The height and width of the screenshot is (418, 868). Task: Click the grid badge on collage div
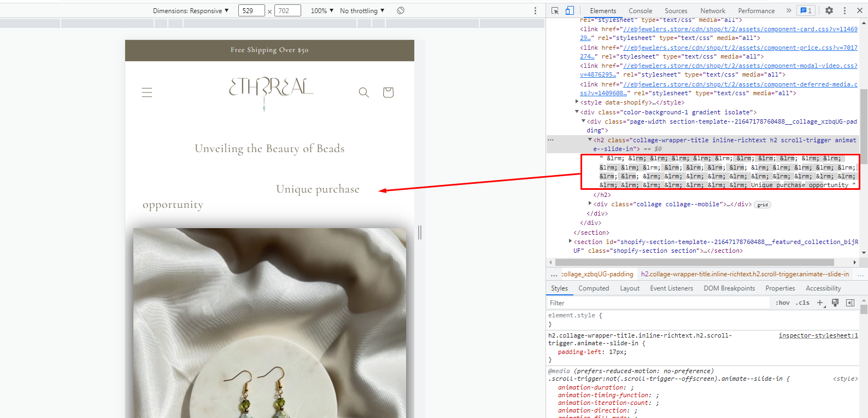[x=763, y=205]
